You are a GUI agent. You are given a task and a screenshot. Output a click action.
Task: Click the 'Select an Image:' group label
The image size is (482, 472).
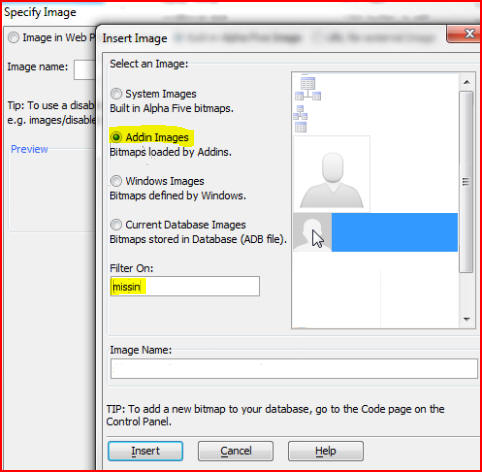click(149, 64)
